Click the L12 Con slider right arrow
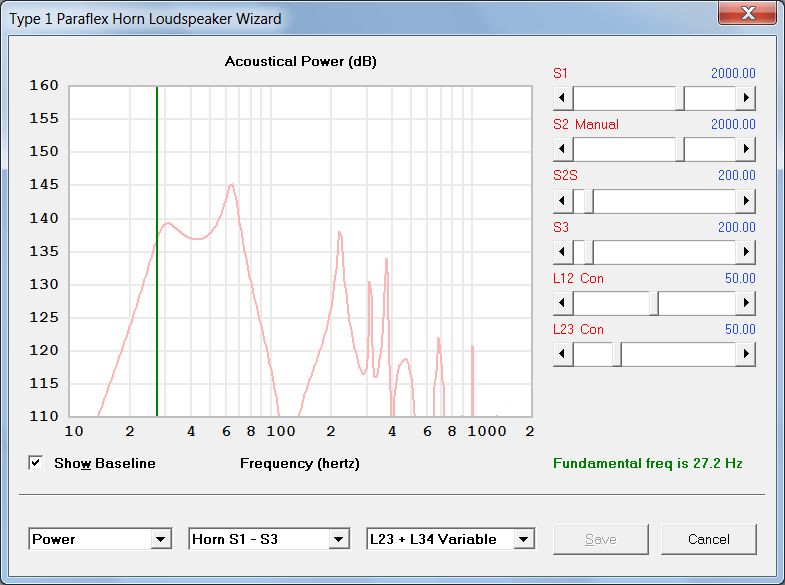Screen dimensions: 785x585 point(745,303)
